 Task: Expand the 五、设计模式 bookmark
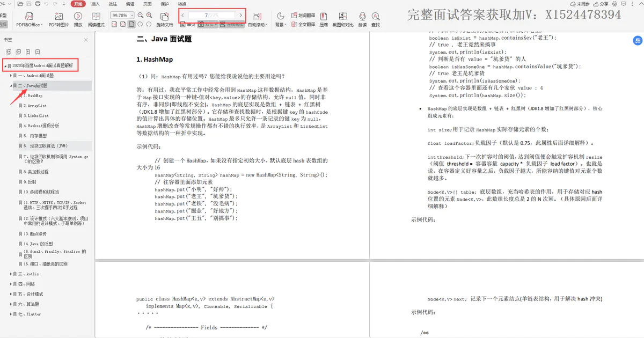(x=11, y=294)
